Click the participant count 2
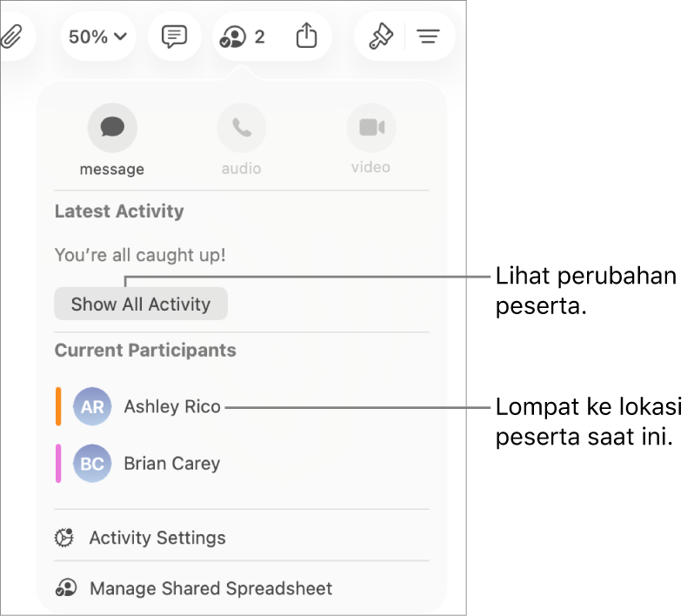Screen dimensions: 694x616 [260, 37]
